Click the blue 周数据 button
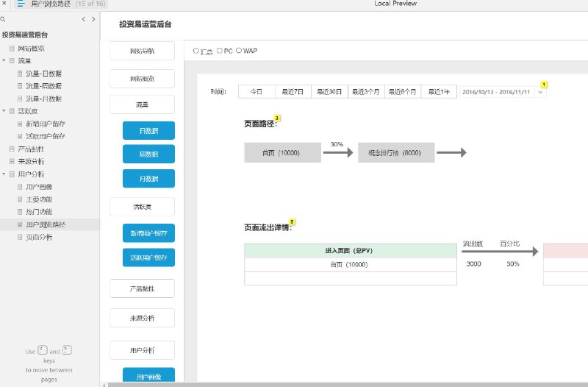This screenshot has width=588, height=387. click(148, 154)
